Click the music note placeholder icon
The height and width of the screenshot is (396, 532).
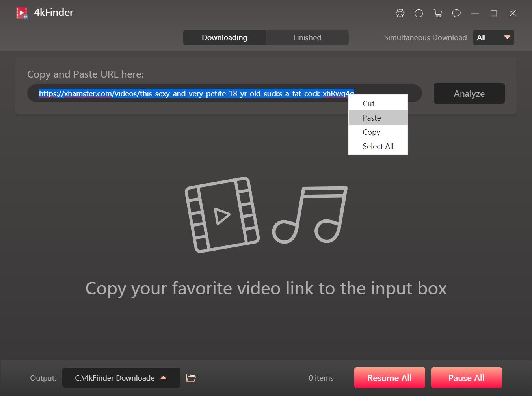[310, 215]
